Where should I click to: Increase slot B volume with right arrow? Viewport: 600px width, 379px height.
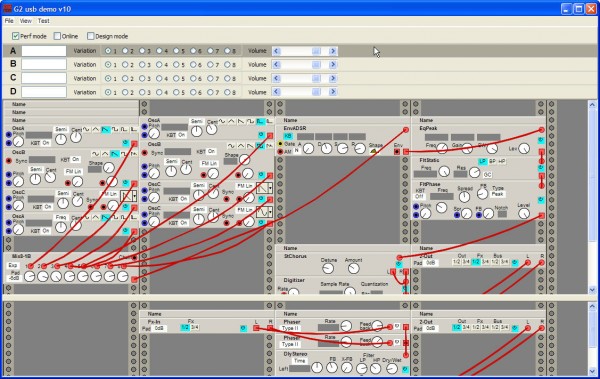pyautogui.click(x=333, y=65)
